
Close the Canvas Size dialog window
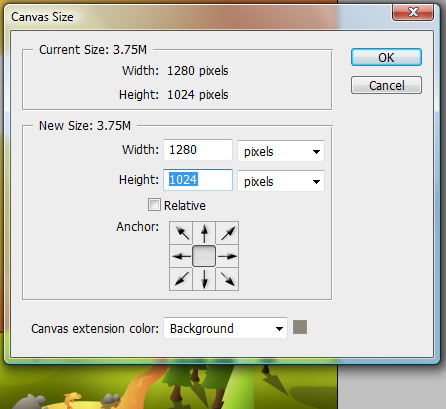pos(413,13)
